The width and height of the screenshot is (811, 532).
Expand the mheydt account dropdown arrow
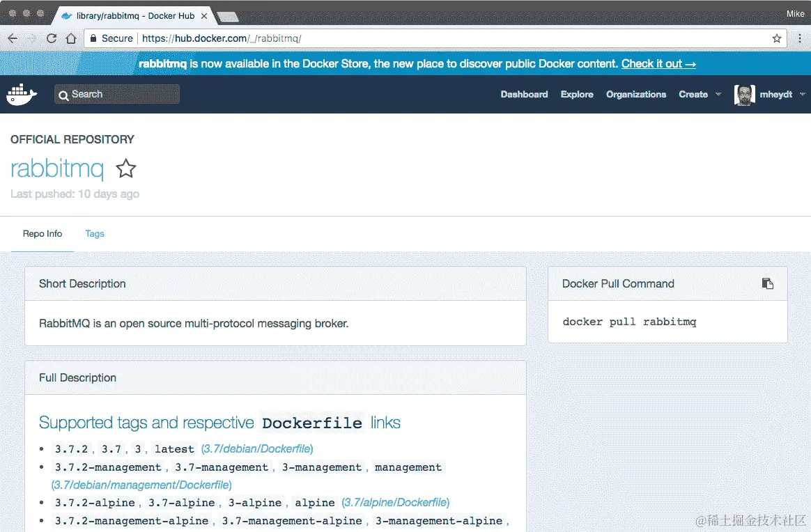pos(802,94)
